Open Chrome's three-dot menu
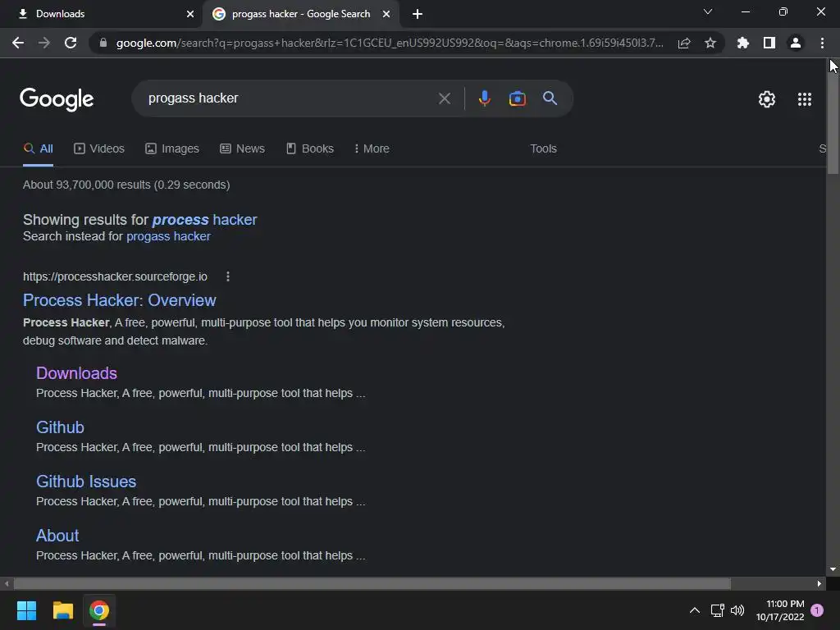The height and width of the screenshot is (630, 840). 822,43
